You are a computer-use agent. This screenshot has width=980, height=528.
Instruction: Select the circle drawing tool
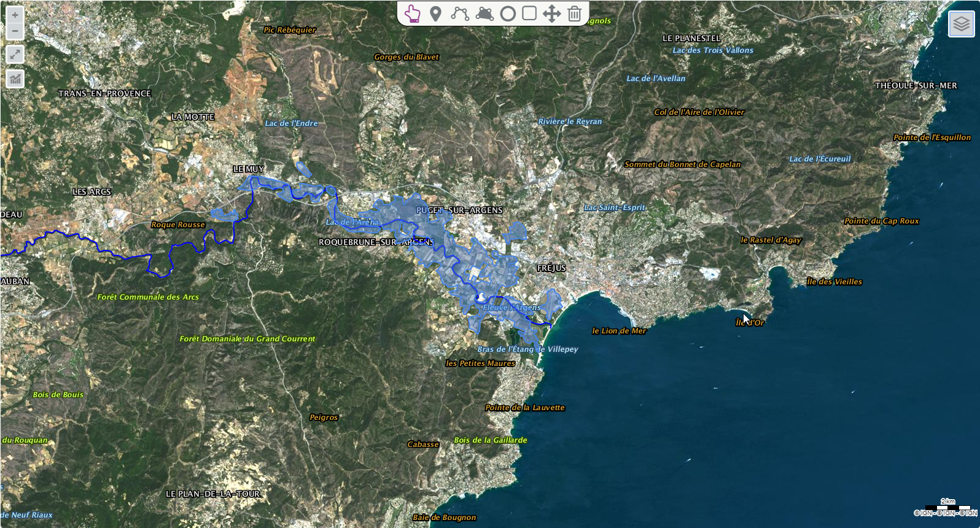[508, 14]
